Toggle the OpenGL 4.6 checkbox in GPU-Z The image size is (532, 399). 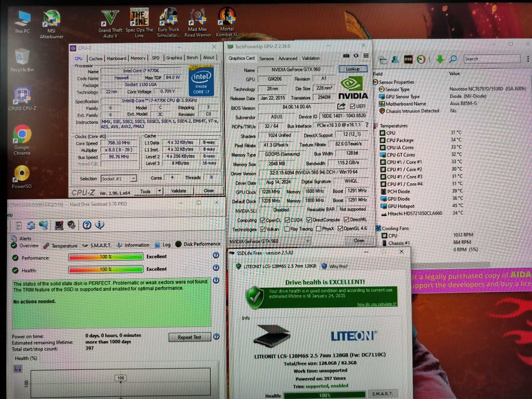340,229
